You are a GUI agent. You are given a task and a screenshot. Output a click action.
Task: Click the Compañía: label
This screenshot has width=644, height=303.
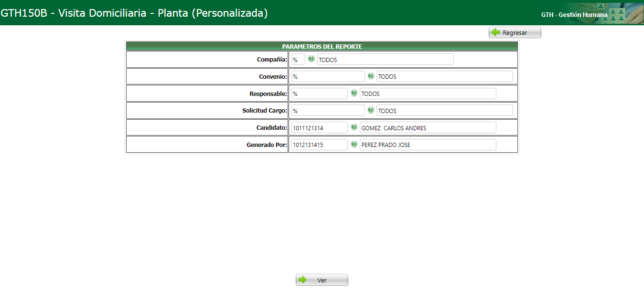tap(272, 60)
